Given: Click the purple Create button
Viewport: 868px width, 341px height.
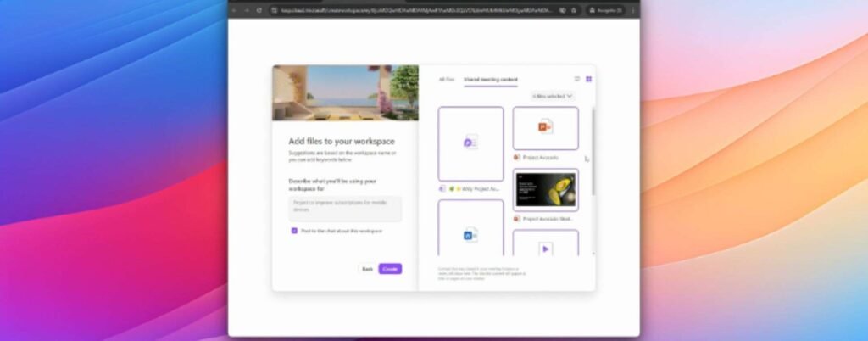Looking at the screenshot, I should point(390,268).
